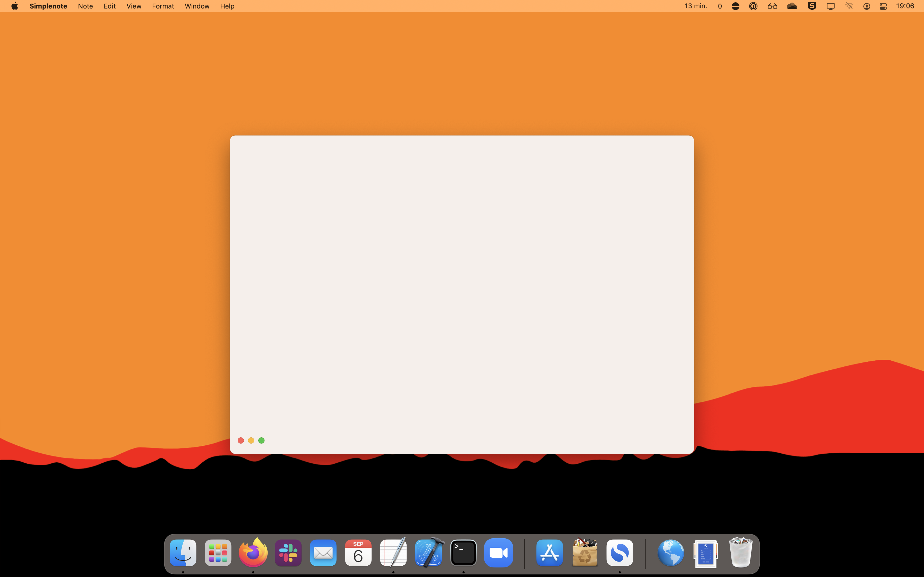Click the OneDrive cloud icon in menu bar
Viewport: 924px width, 577px height.
tap(791, 6)
